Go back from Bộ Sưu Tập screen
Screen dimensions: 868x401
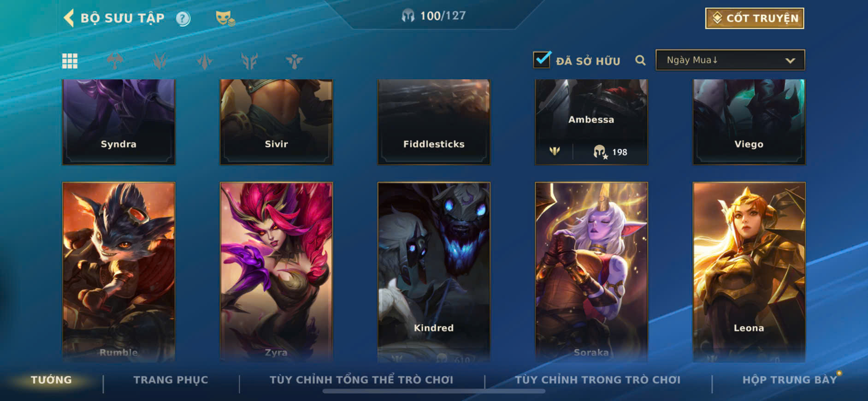click(69, 18)
